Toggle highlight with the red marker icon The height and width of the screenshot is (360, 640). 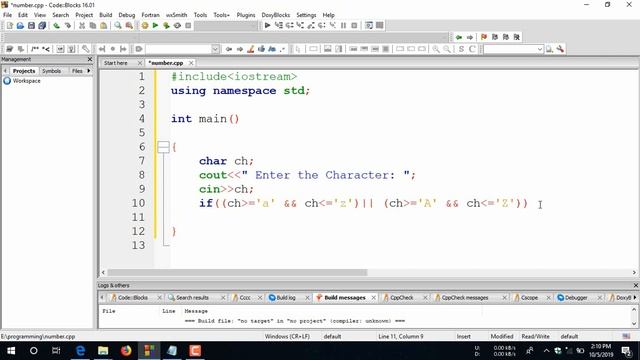pyautogui.click(x=251, y=49)
